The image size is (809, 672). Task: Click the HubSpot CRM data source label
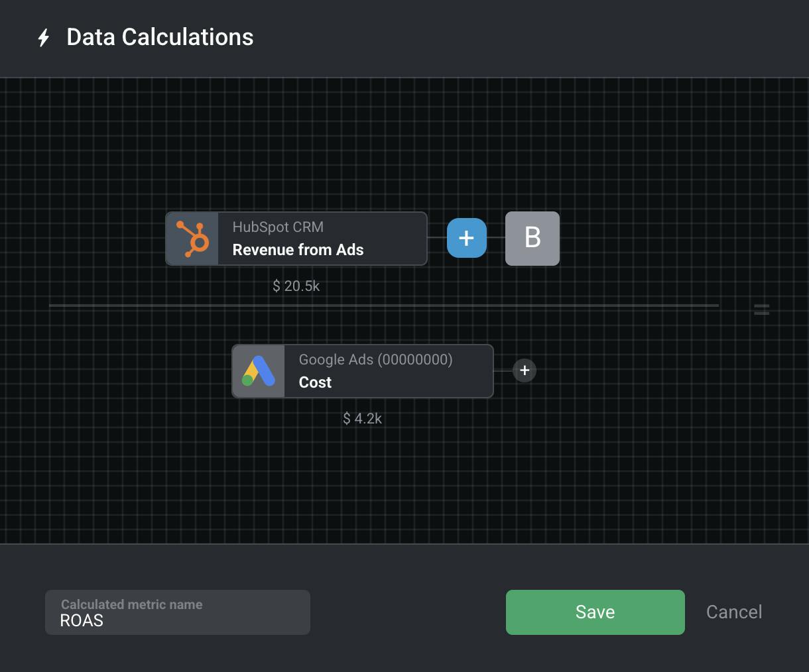pos(278,227)
